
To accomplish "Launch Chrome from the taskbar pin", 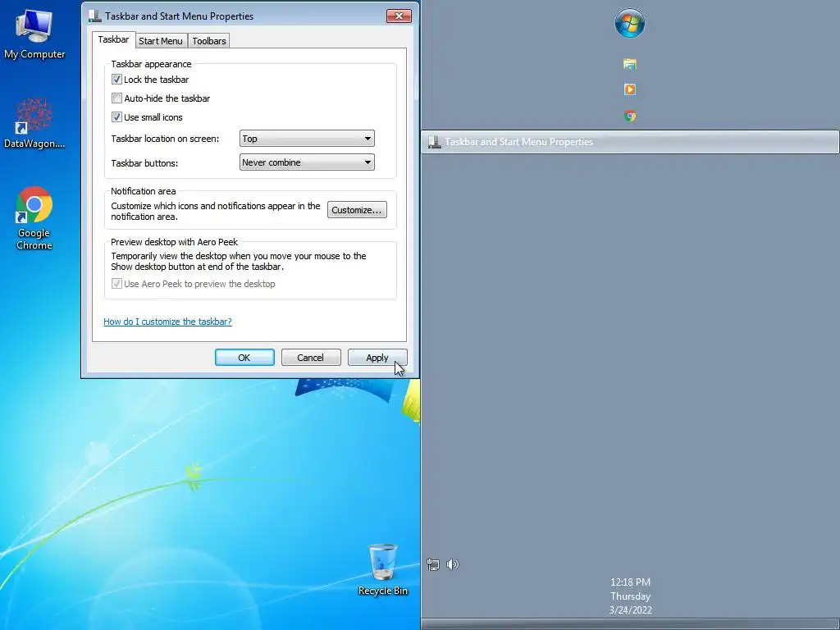I will click(x=630, y=116).
